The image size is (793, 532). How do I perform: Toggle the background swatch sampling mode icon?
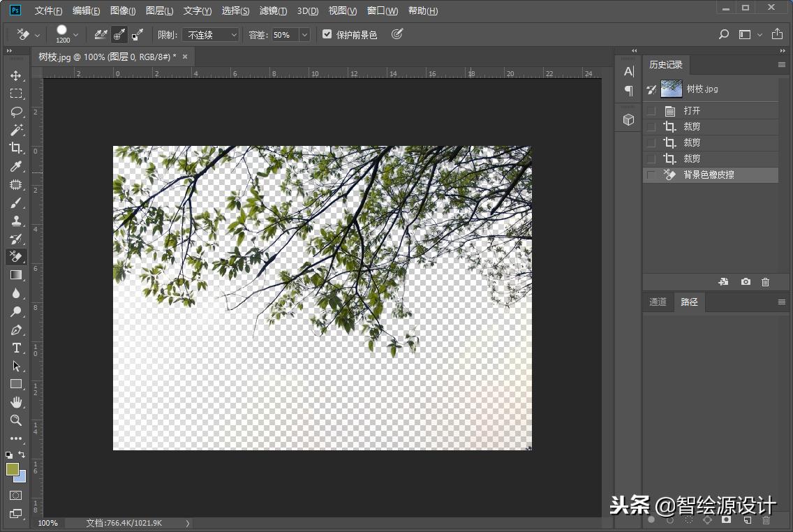coord(137,34)
